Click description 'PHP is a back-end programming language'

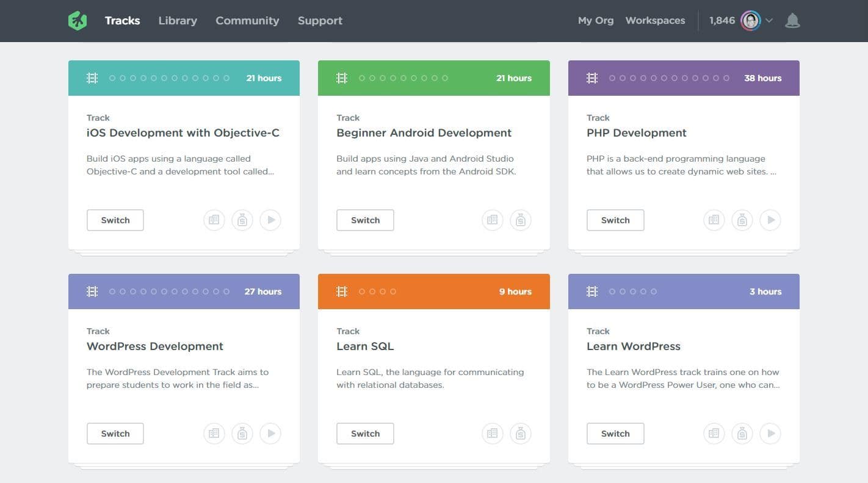682,165
